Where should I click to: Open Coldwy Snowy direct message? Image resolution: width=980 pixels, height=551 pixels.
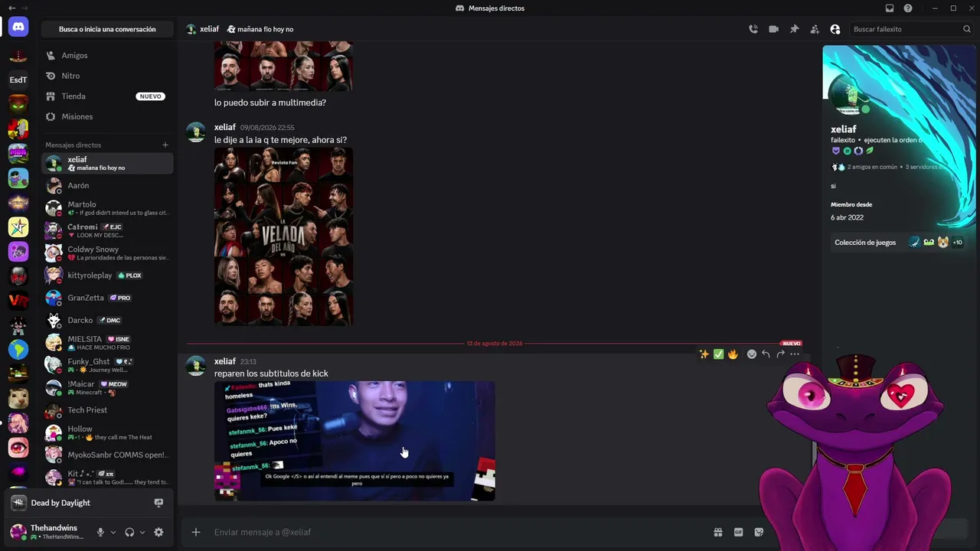[x=107, y=253]
